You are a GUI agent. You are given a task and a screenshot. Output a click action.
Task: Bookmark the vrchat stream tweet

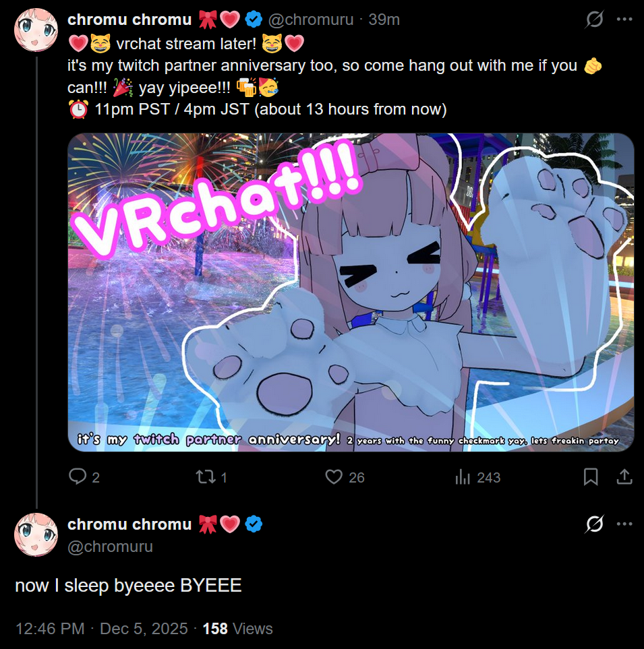(591, 477)
